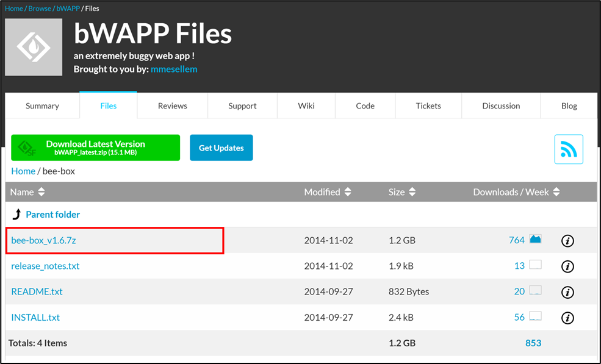This screenshot has height=364, width=601.
Task: View the Discussion tab
Action: click(501, 105)
